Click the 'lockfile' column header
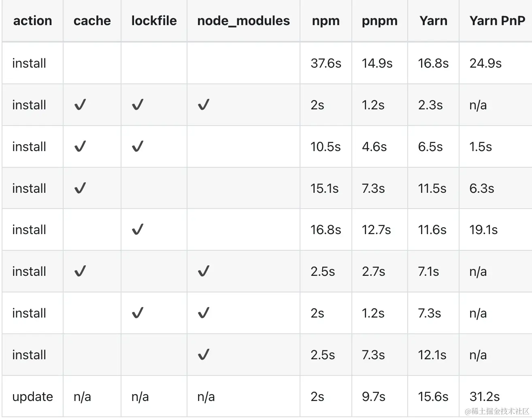 coord(154,21)
